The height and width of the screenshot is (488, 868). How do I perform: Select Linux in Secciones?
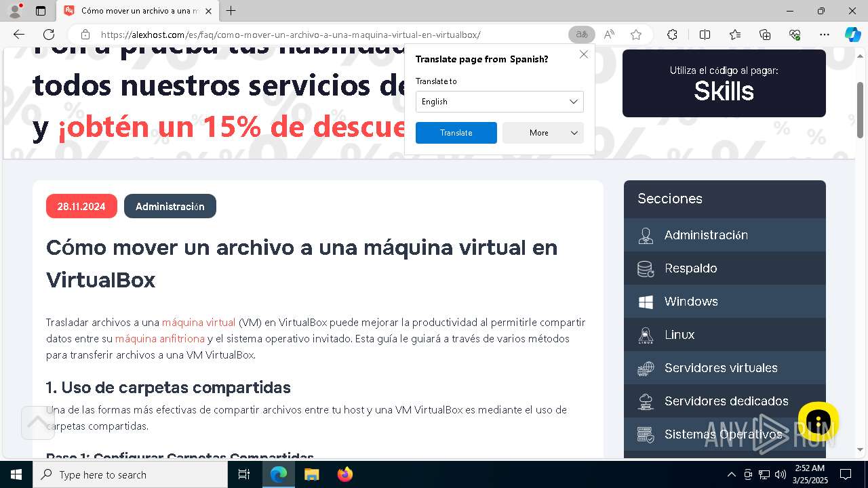tap(725, 335)
